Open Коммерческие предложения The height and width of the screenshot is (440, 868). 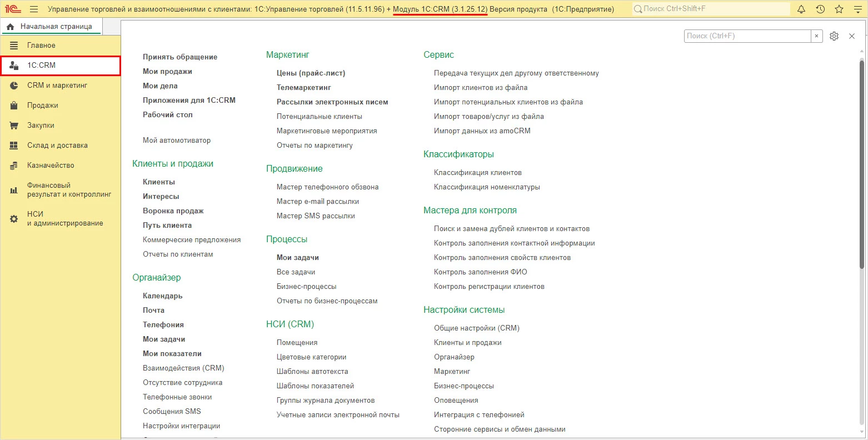[x=192, y=240]
